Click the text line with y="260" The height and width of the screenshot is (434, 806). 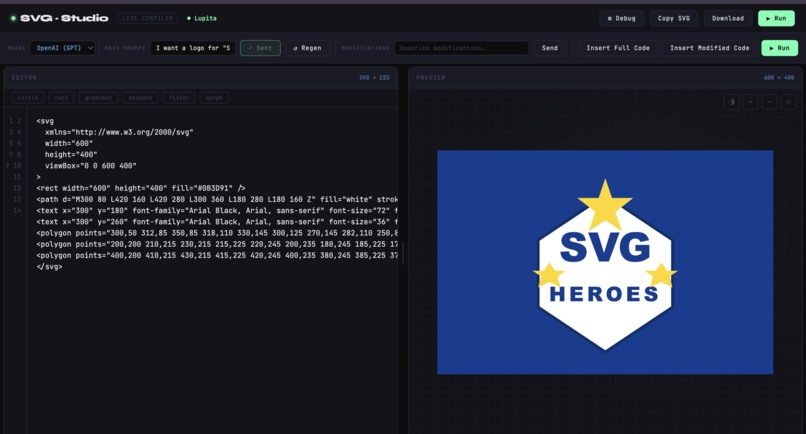pyautogui.click(x=217, y=222)
